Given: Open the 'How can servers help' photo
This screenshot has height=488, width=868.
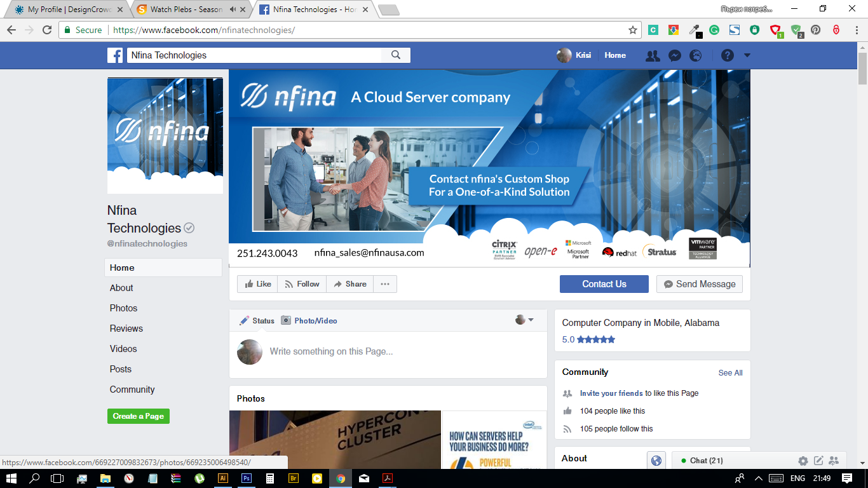Looking at the screenshot, I should (x=494, y=440).
